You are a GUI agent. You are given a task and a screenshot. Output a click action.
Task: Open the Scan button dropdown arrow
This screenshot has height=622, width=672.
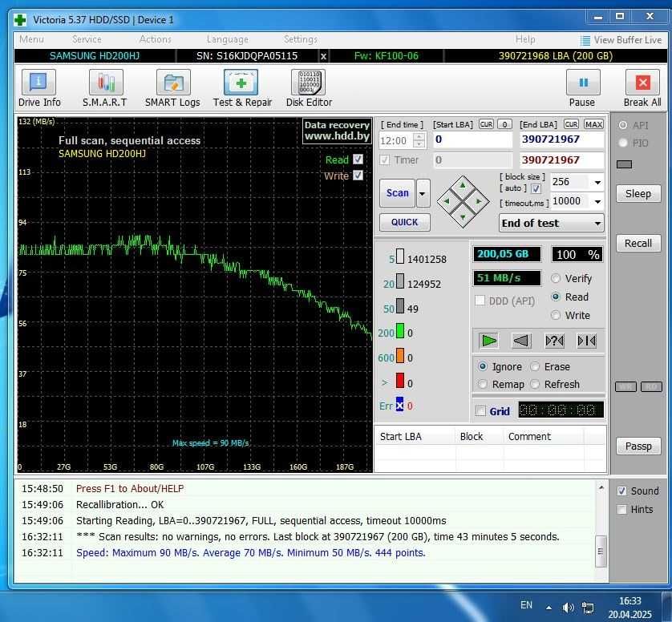pyautogui.click(x=423, y=193)
